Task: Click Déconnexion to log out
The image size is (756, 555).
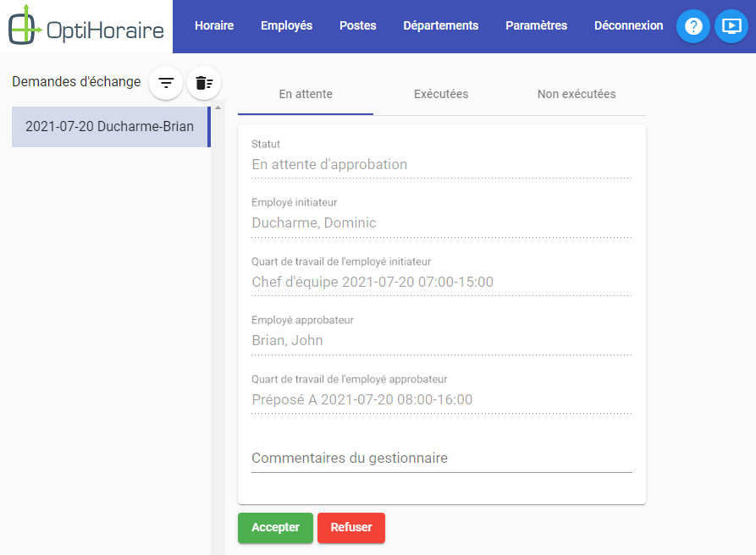Action: 628,25
